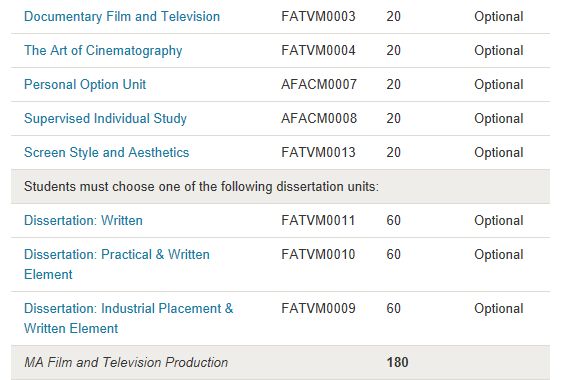Open Screen Style and Aesthetics link
The height and width of the screenshot is (380, 584).
point(107,153)
